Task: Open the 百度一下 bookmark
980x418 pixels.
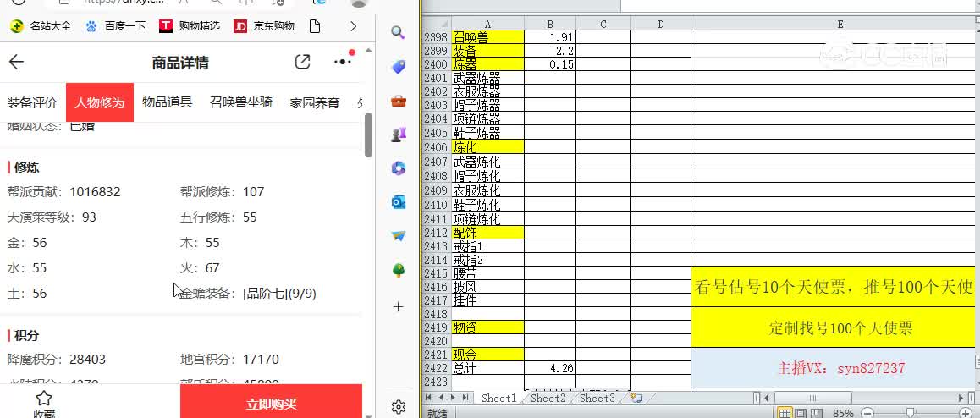Action: [115, 26]
